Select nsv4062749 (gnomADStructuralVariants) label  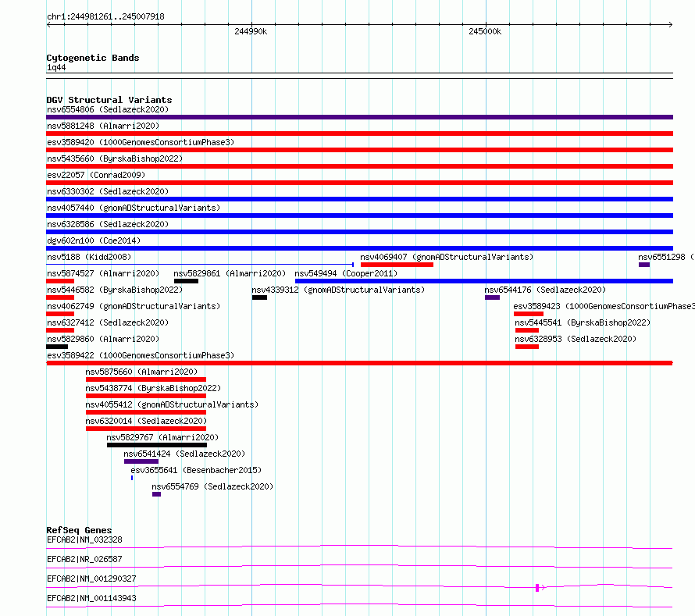(x=134, y=306)
